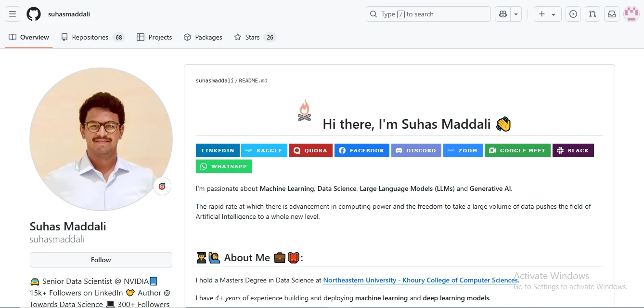Switch to the Repositories tab
Screen dimensions: 644x308
93,37
